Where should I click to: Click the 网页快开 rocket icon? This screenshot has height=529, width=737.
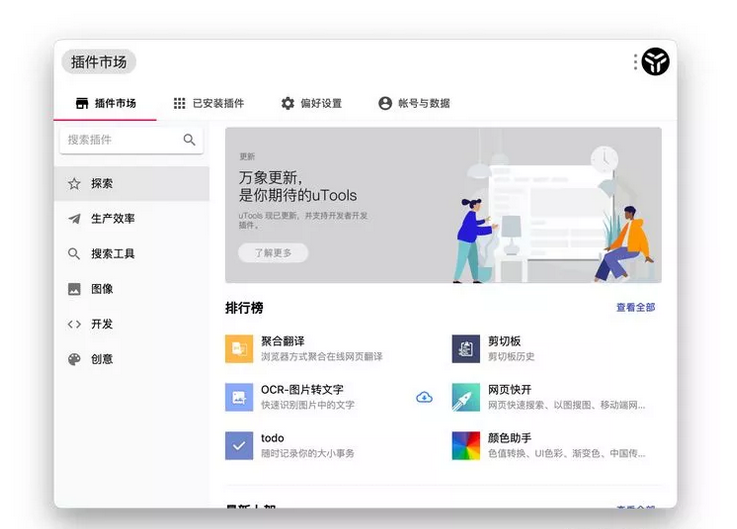[x=466, y=397]
